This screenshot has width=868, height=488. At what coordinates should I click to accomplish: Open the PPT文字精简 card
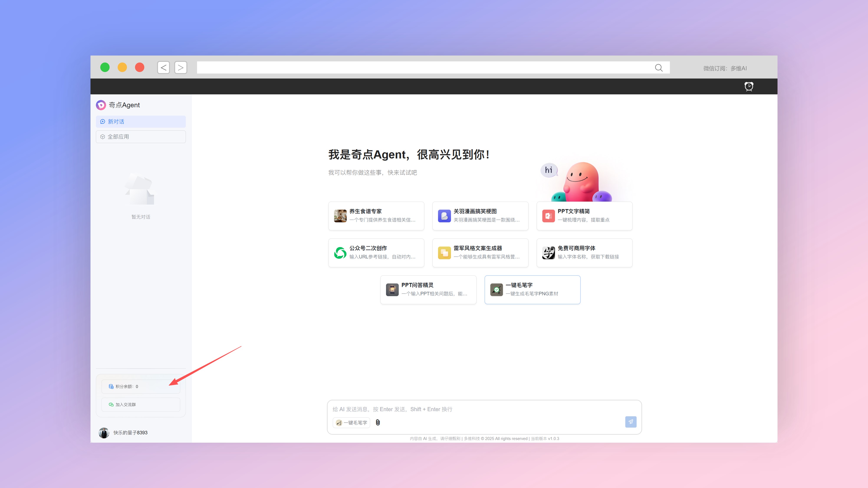[584, 216]
